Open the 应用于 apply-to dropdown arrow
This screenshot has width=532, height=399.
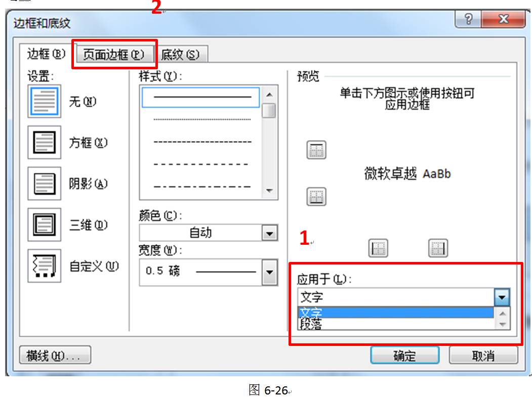[x=502, y=297]
